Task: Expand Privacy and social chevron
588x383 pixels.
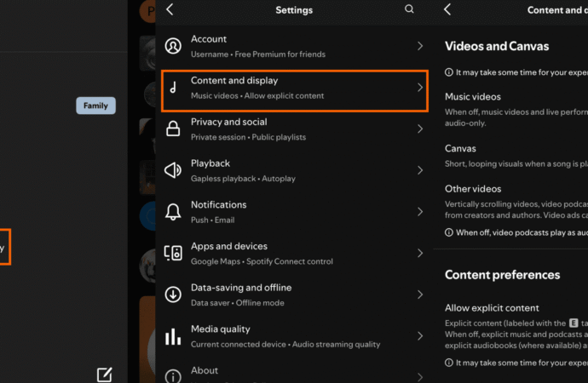Action: coord(419,129)
